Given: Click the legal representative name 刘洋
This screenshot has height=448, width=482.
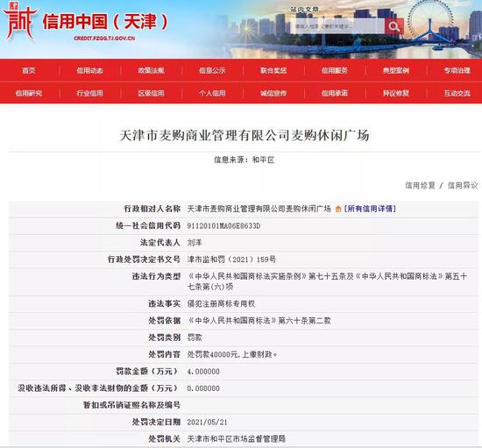Looking at the screenshot, I should [195, 243].
